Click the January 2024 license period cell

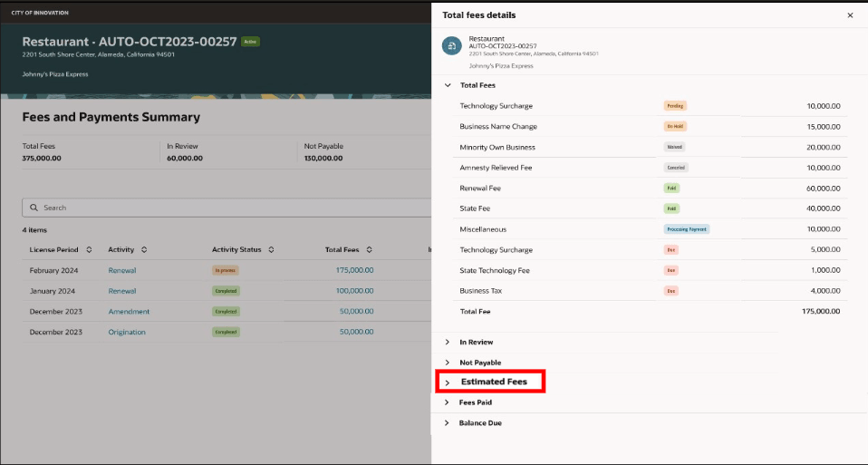pos(52,291)
